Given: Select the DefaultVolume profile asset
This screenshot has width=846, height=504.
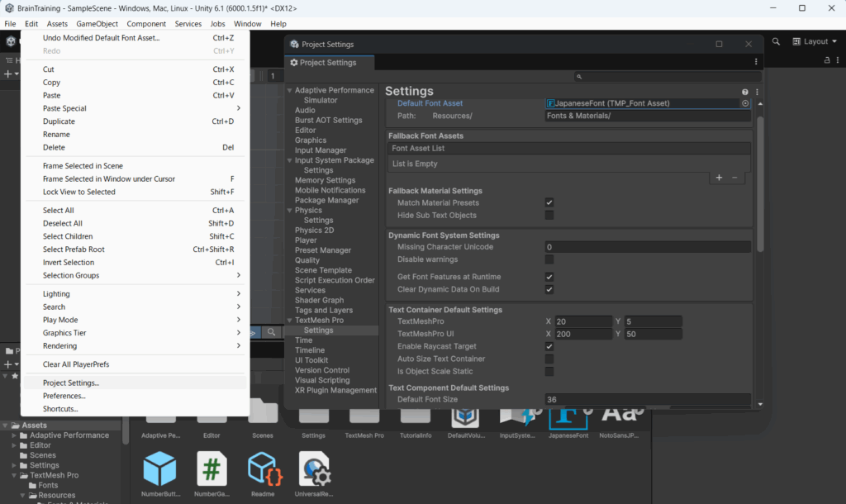Looking at the screenshot, I should point(466,419).
